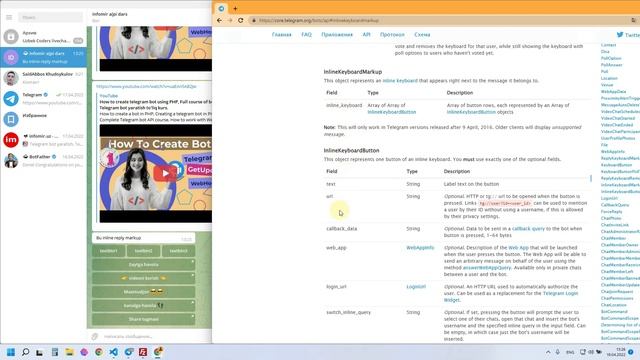Screen dimensions: 640x360
Task: Open the API nav item
Action: coord(367,35)
